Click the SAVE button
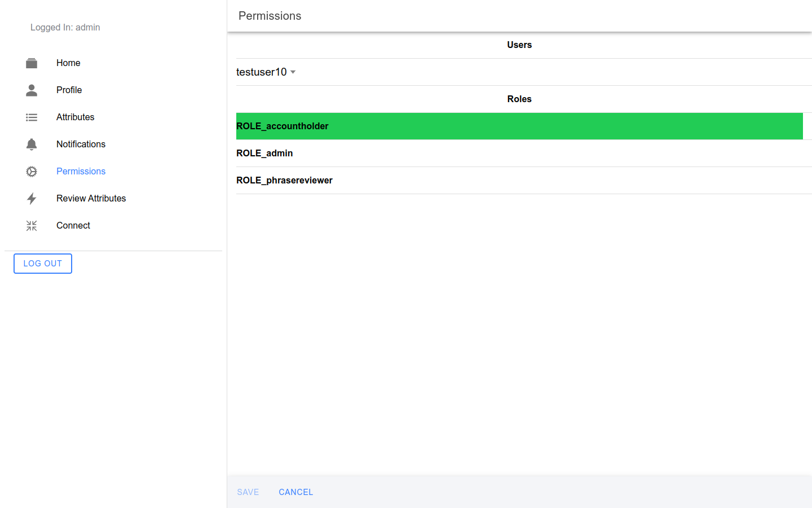The width and height of the screenshot is (812, 508). pos(248,492)
